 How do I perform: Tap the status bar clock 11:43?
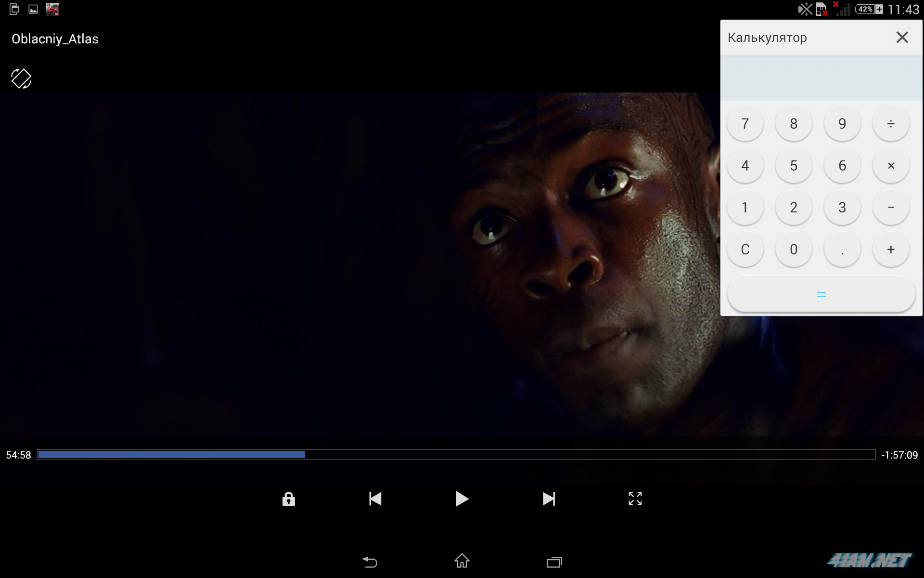click(x=903, y=9)
